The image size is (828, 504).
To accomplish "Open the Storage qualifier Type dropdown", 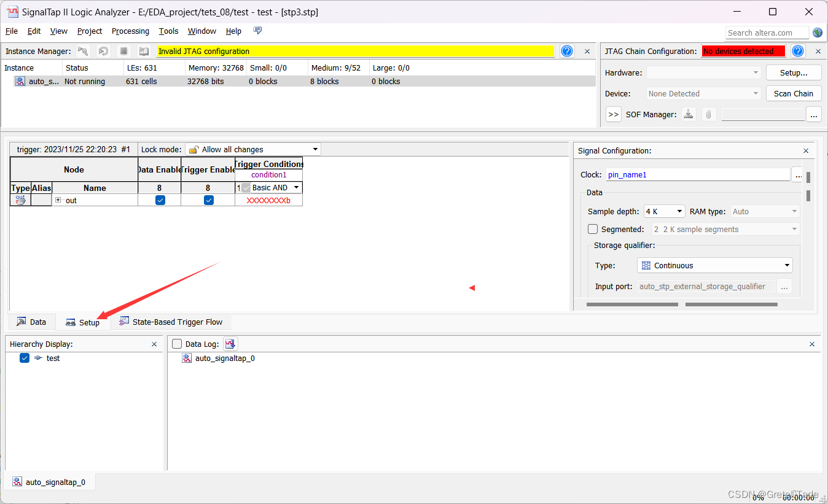I will [715, 265].
